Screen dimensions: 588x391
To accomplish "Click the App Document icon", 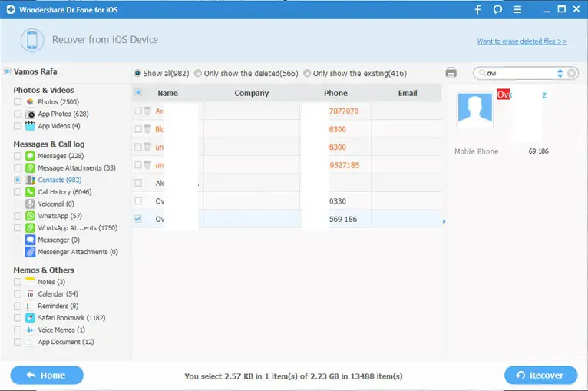I will point(30,342).
